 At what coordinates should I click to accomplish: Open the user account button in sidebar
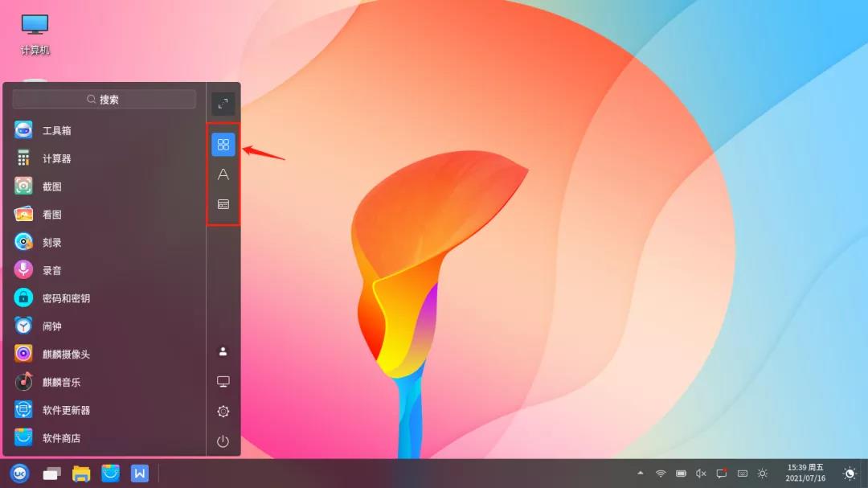coord(223,351)
